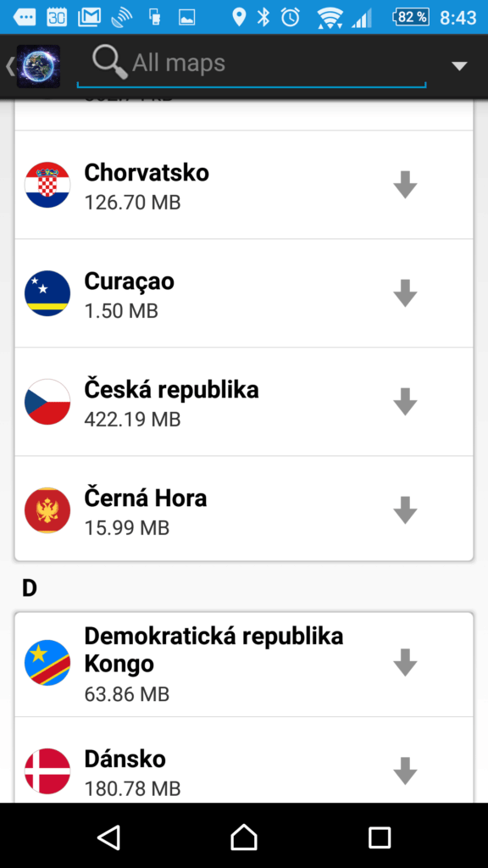Tap the magnifier search icon

click(110, 62)
